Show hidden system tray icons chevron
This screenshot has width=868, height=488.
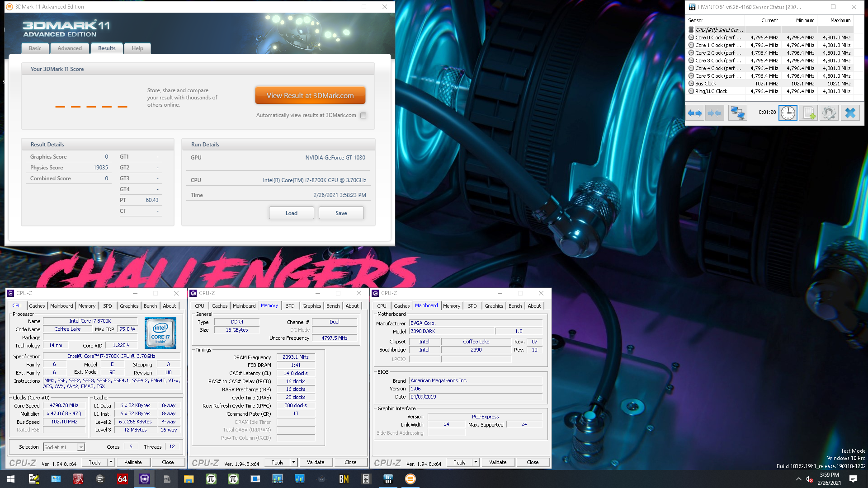(799, 479)
